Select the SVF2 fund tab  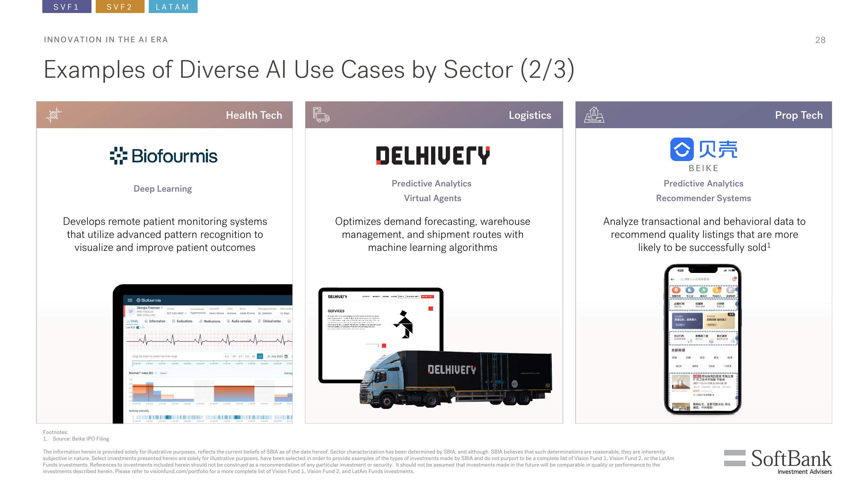click(x=119, y=7)
